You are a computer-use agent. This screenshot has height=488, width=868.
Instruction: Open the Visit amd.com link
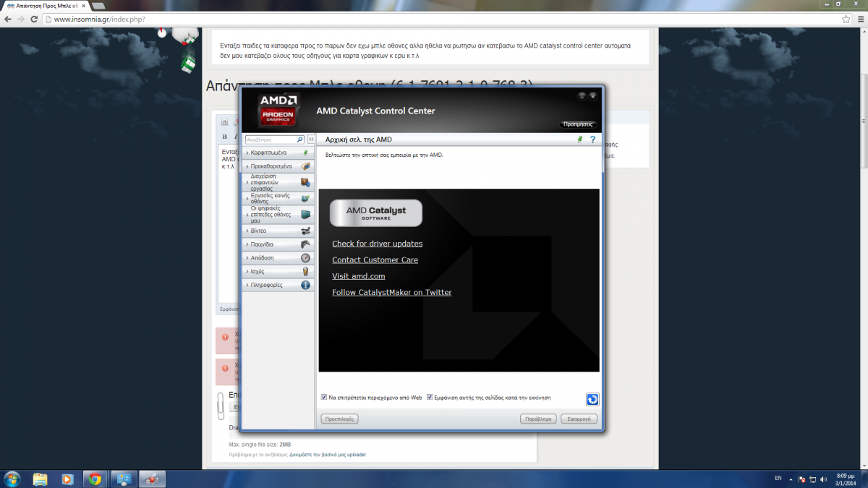tap(358, 276)
